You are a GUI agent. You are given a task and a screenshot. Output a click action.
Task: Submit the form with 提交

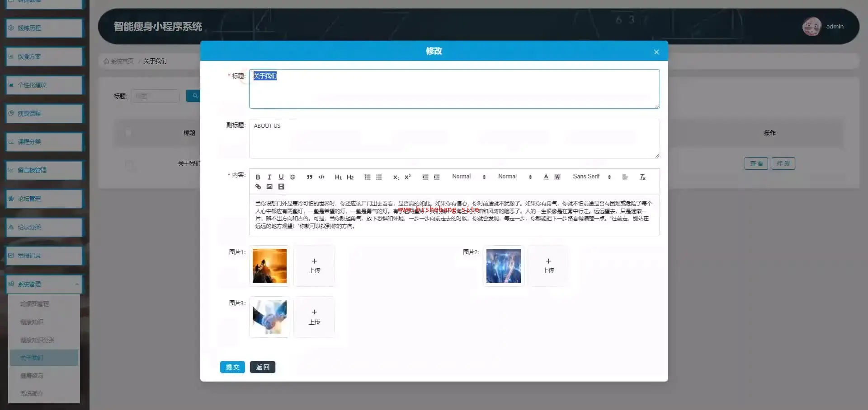click(232, 367)
